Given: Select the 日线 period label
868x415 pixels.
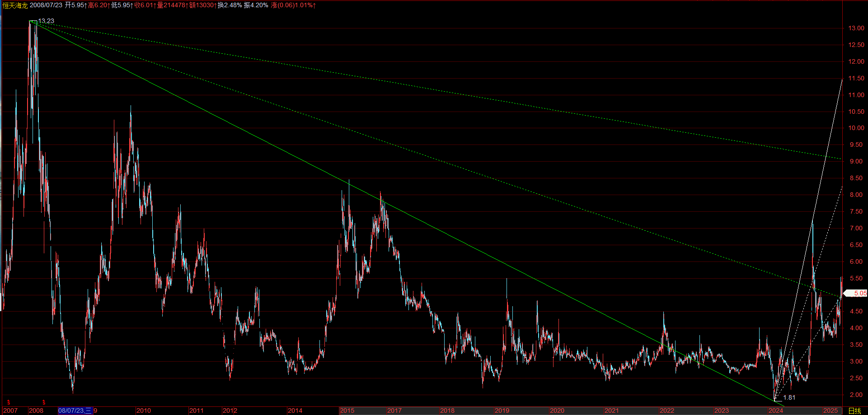Looking at the screenshot, I should (x=855, y=410).
